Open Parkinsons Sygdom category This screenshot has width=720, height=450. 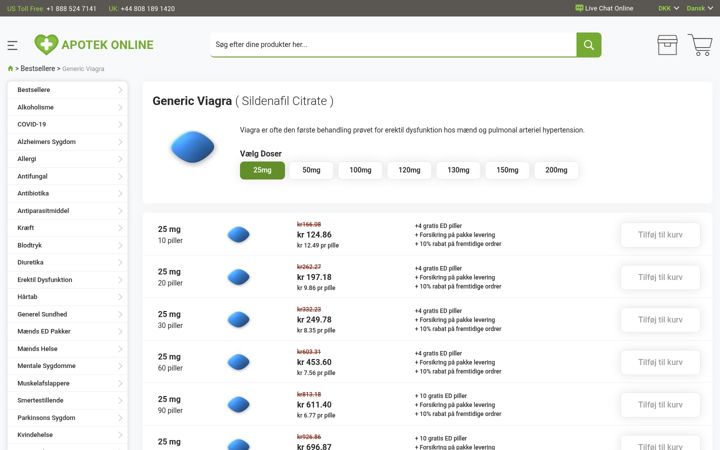tap(68, 417)
